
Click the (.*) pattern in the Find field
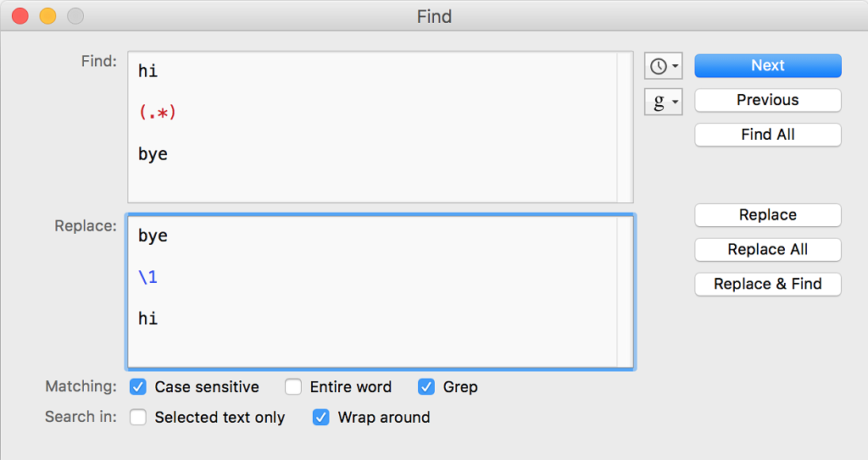(158, 113)
